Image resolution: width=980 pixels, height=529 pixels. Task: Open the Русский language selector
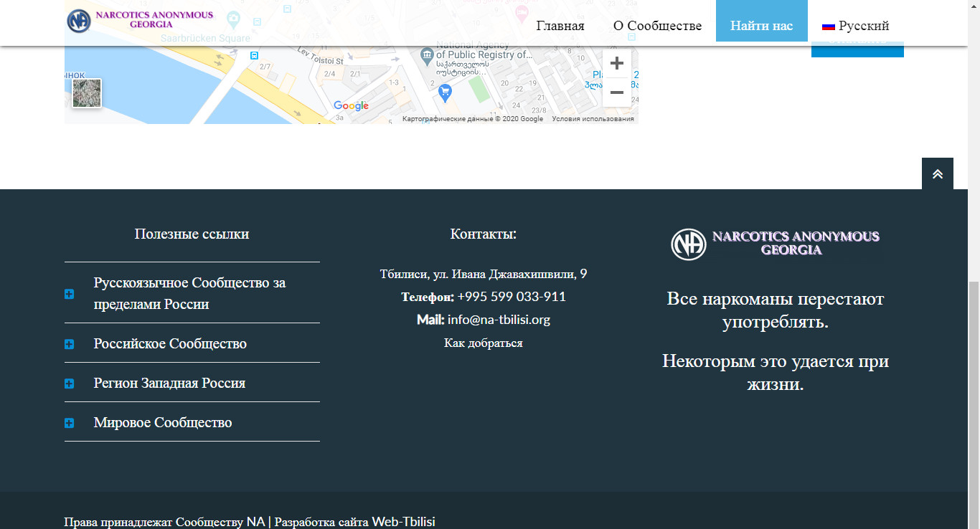tap(856, 26)
